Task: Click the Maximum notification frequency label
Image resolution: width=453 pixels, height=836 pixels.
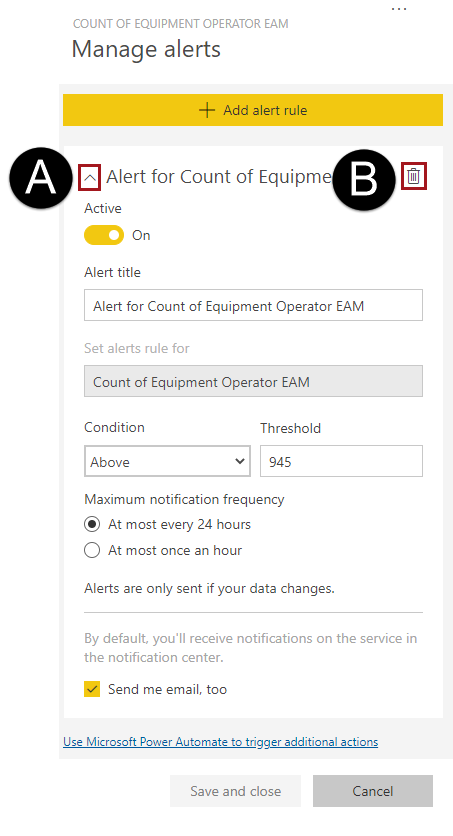Action: (x=184, y=499)
